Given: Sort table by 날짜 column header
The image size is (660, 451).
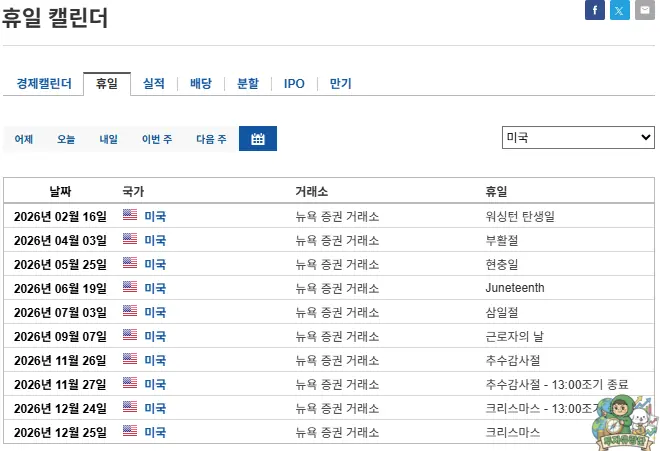Looking at the screenshot, I should (x=60, y=191).
